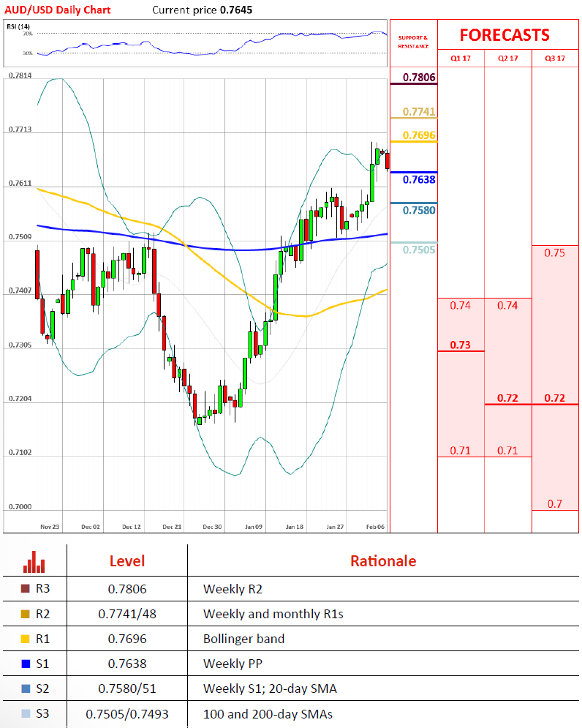This screenshot has width=582, height=728.
Task: Click the 0.7611 price axis label
Action: (x=20, y=184)
